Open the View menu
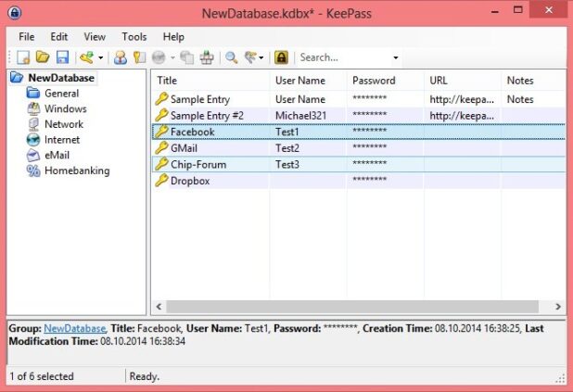 coord(95,37)
